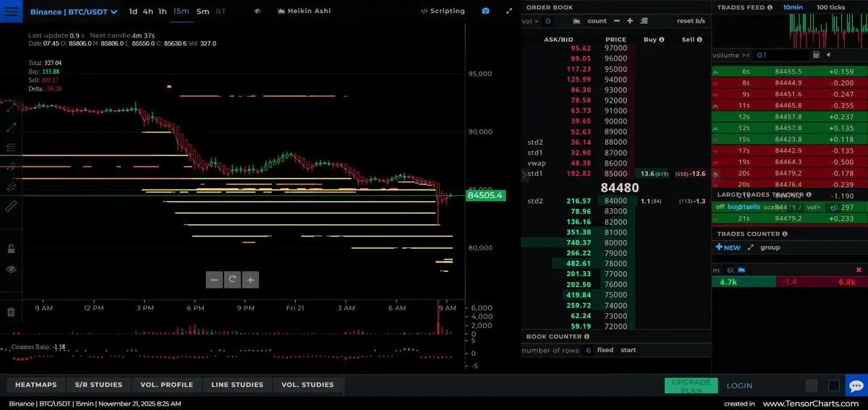The image size is (868, 410).
Task: Select the ruler measurement tool
Action: 11,206
